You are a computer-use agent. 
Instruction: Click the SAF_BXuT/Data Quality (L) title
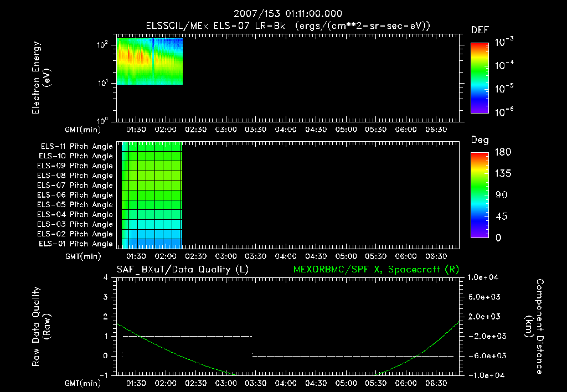point(183,270)
